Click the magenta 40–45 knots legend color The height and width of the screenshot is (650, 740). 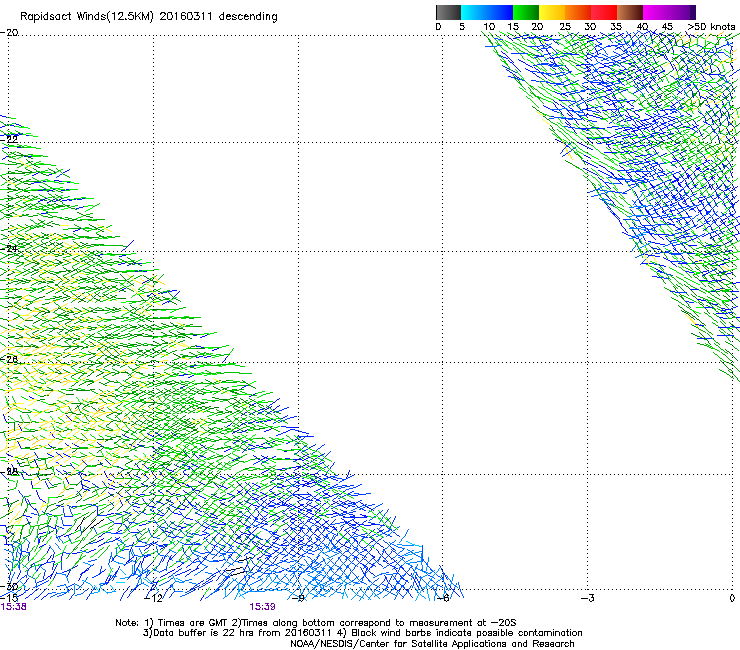pos(656,12)
